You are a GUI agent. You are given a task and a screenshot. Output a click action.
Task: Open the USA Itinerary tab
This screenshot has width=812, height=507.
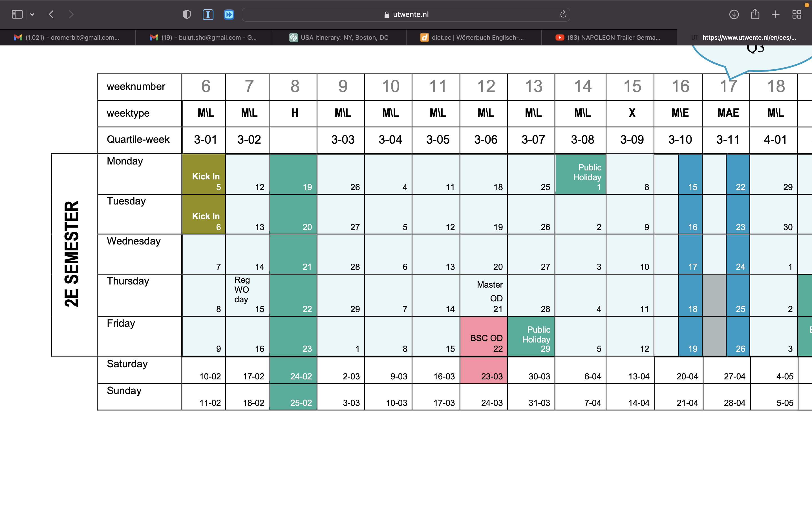coord(339,37)
